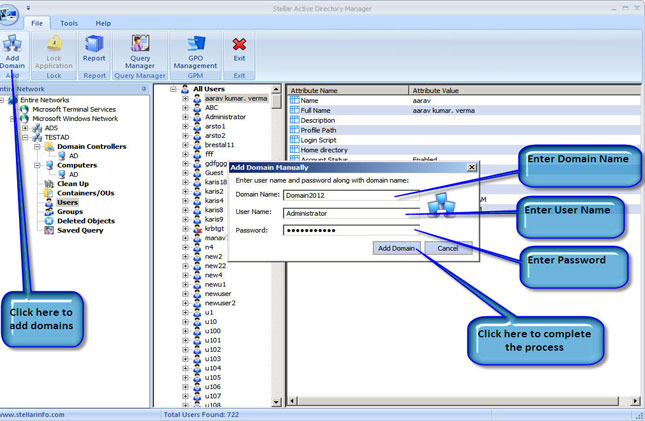Viewport: 645px width, 421px height.
Task: Open the File ribbon tab
Action: pos(37,23)
